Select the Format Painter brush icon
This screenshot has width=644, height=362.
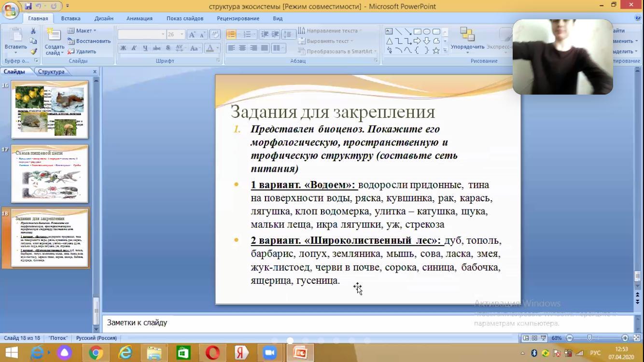coord(33,51)
